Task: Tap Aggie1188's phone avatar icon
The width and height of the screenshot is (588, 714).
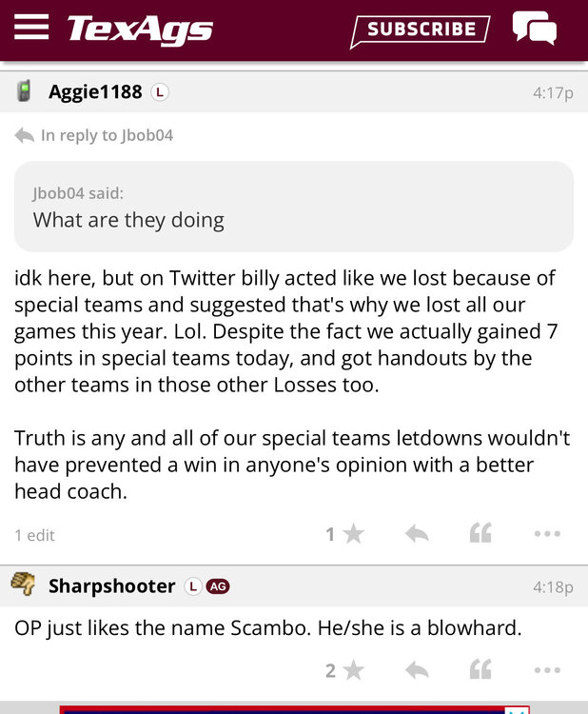Action: click(x=25, y=91)
